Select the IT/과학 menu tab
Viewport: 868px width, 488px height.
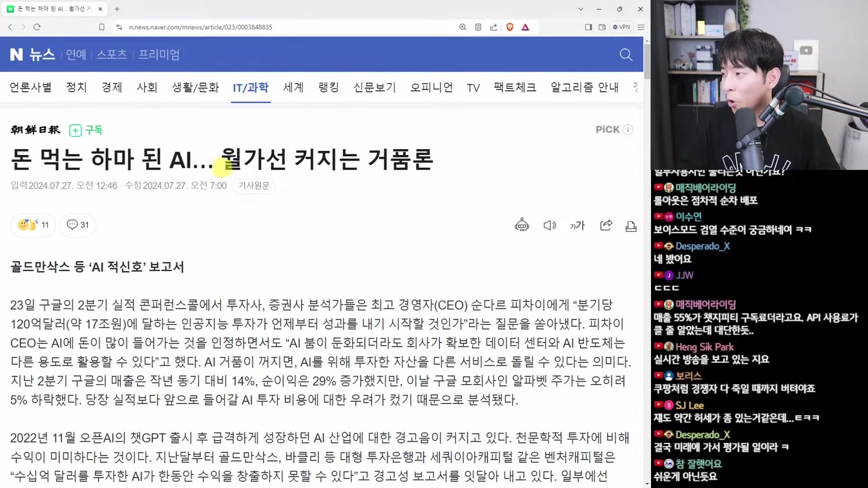click(x=251, y=87)
